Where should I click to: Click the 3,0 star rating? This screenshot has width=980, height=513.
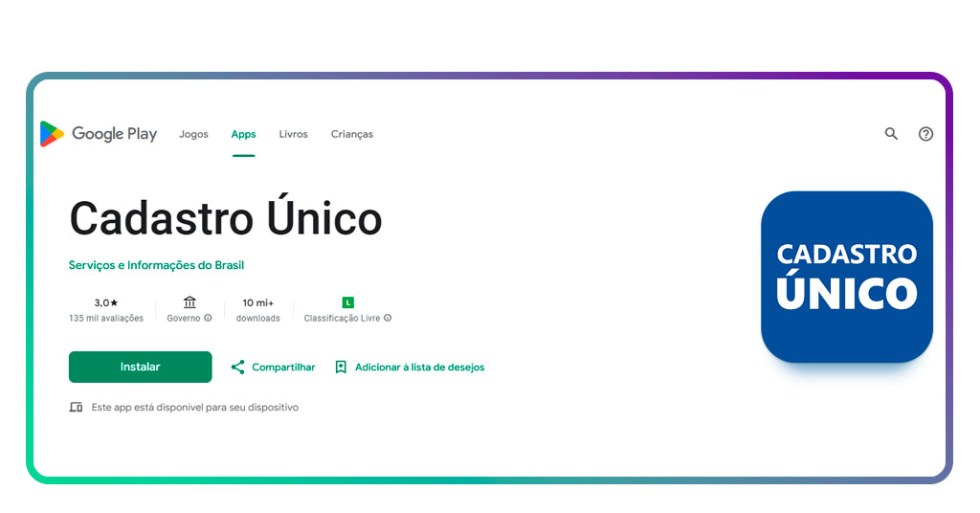click(x=106, y=302)
